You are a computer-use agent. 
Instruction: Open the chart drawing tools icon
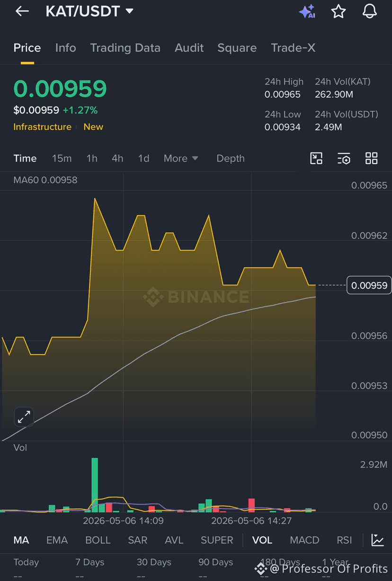tap(316, 158)
